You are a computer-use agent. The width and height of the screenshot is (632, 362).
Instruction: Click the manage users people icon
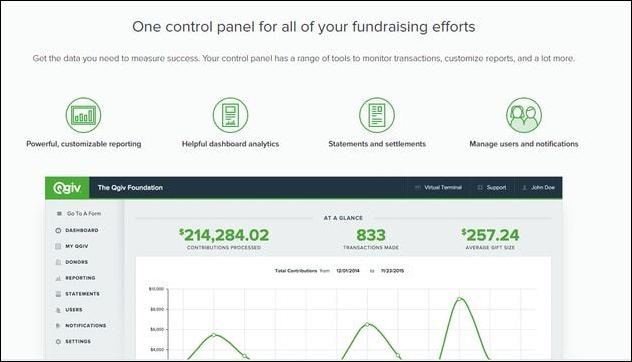coord(524,115)
